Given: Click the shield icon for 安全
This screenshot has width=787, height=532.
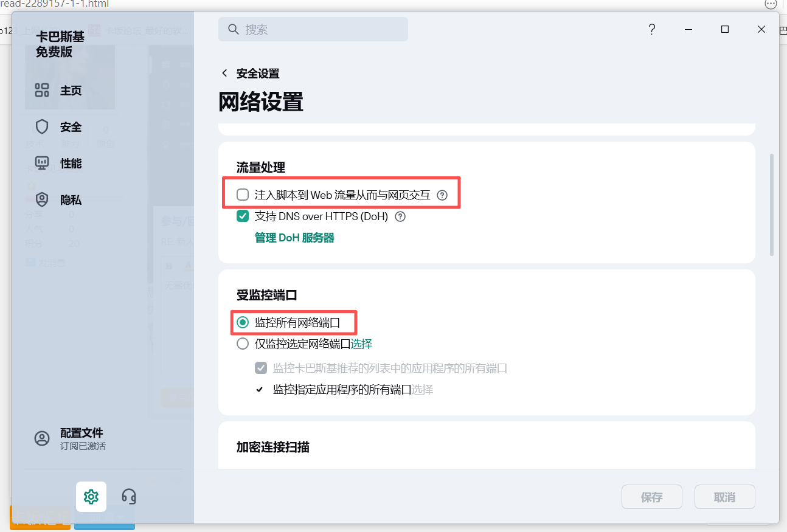Looking at the screenshot, I should click(x=42, y=127).
